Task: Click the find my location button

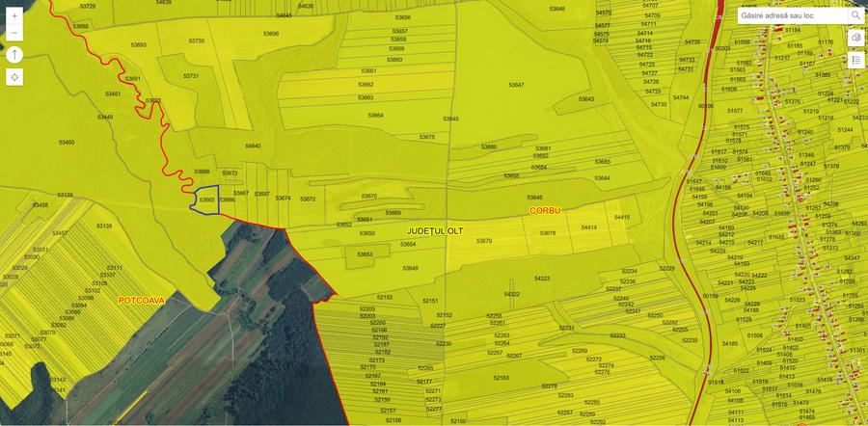Action: pos(14,77)
